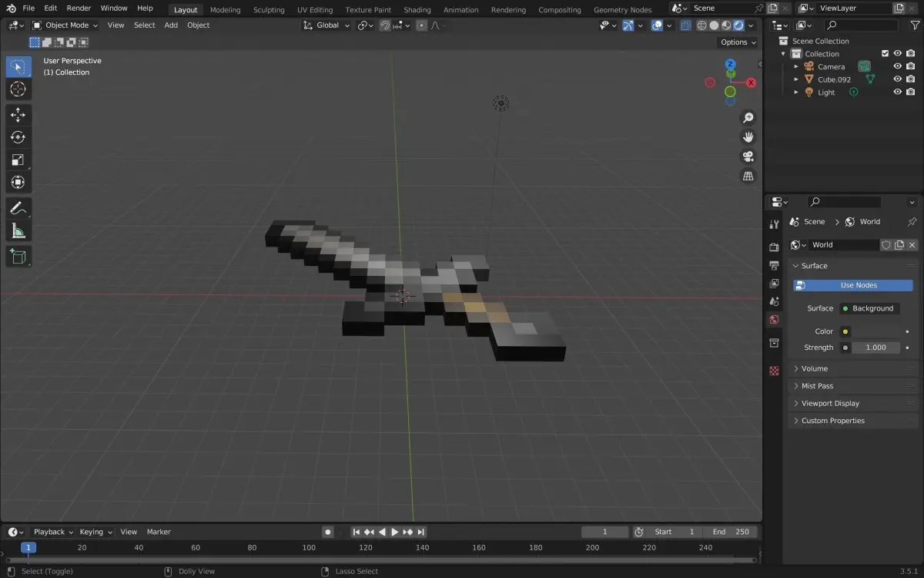The image size is (924, 578).
Task: Open the View Layer properties tab
Action: [x=774, y=284]
